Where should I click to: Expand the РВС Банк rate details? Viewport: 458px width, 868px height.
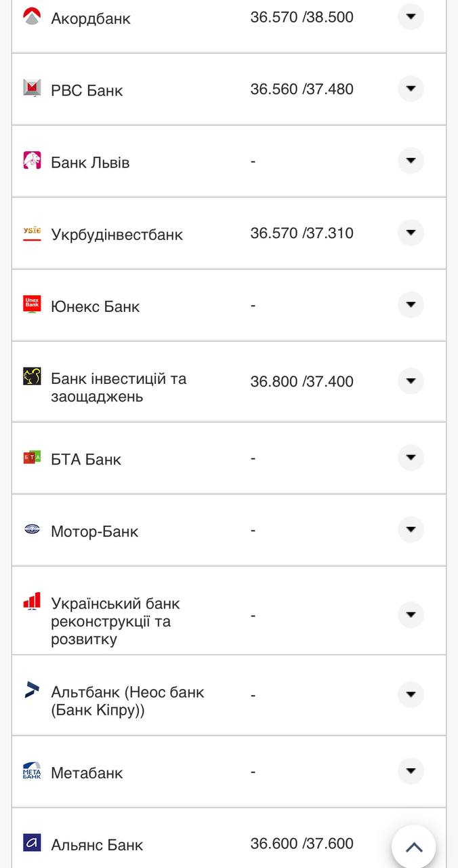[411, 88]
